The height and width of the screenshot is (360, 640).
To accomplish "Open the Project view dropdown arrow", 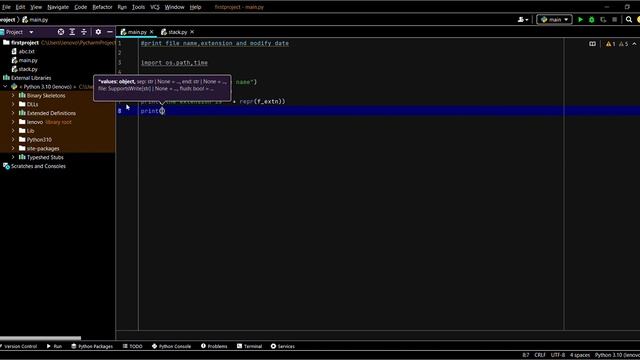I will coord(31,32).
